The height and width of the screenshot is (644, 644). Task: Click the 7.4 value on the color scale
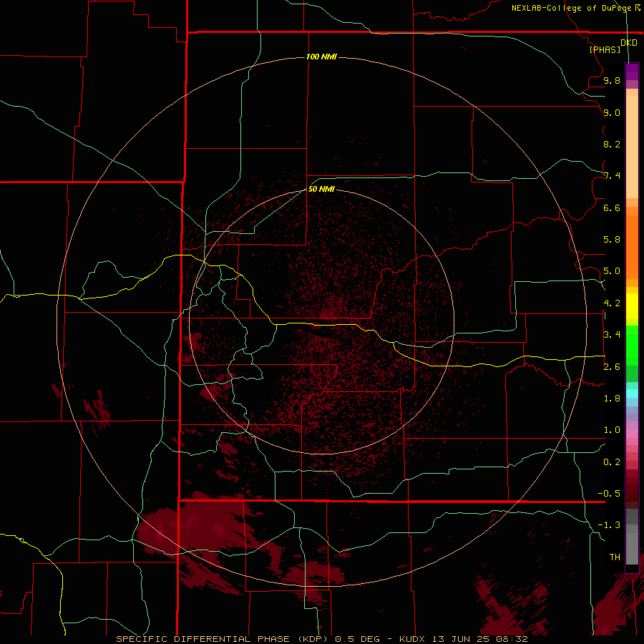(x=612, y=176)
